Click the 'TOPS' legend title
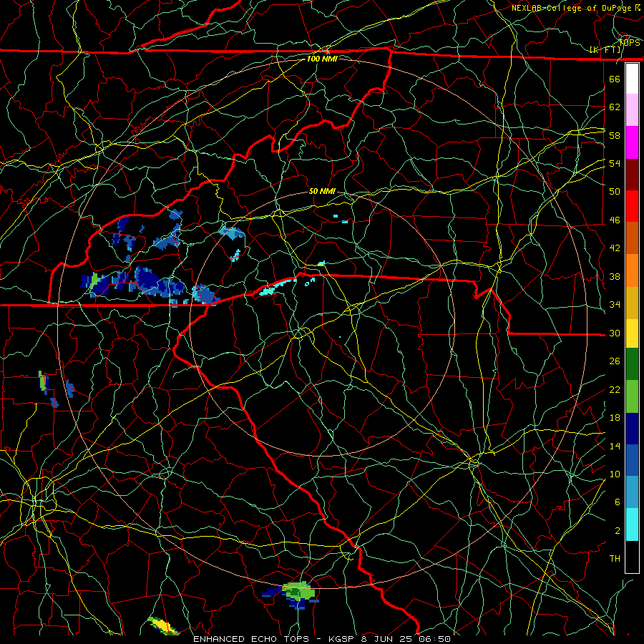The image size is (644, 644). [x=629, y=43]
